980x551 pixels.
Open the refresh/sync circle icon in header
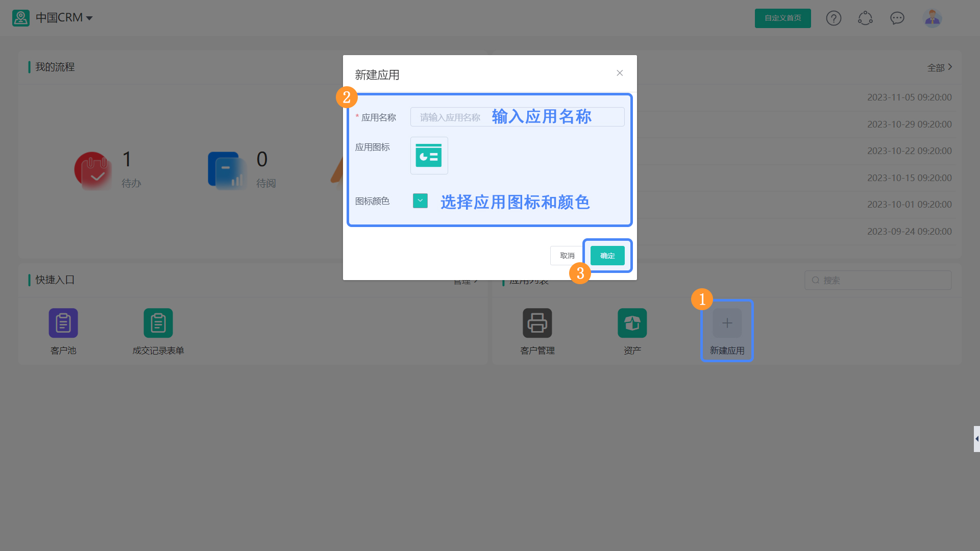[865, 18]
